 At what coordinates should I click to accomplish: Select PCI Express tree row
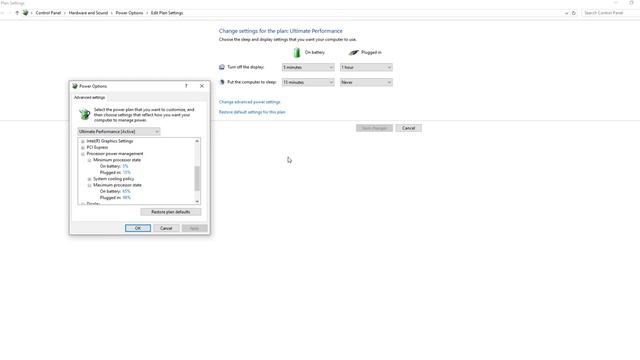click(97, 147)
